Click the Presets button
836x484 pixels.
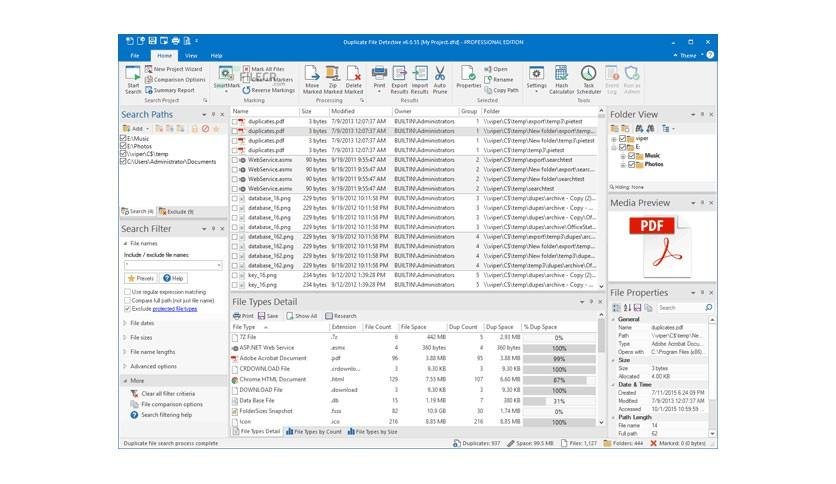(141, 278)
